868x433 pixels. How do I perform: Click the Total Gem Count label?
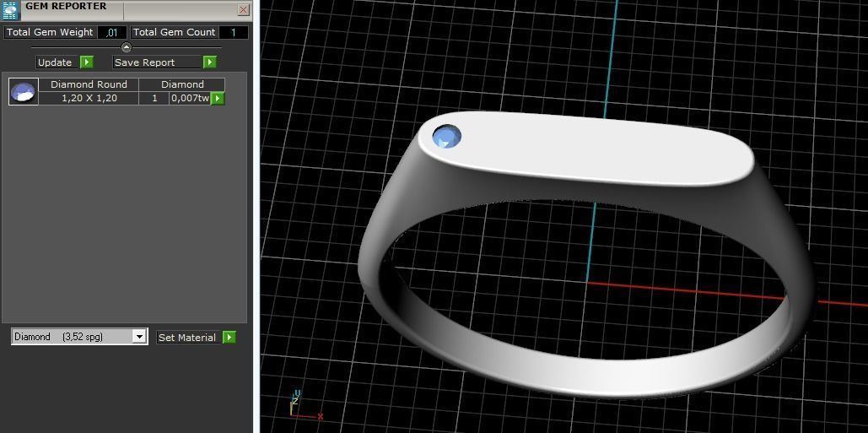175,33
